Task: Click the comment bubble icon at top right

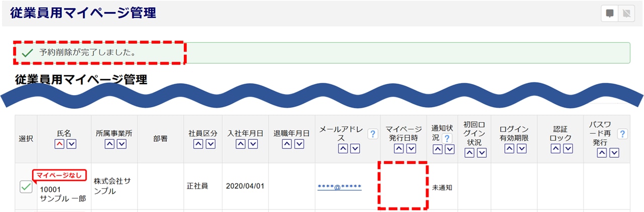Action: (609, 14)
